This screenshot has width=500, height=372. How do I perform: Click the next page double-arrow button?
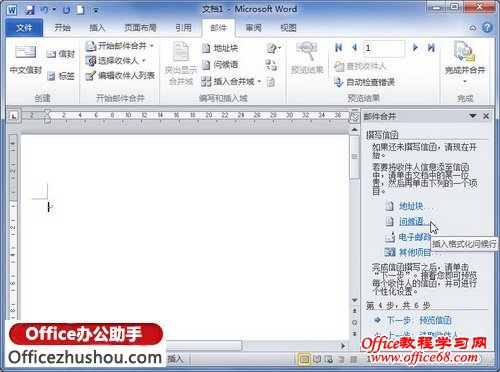coord(355,334)
